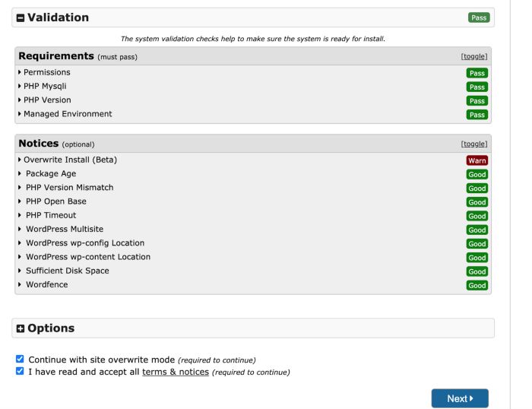The height and width of the screenshot is (409, 532).
Task: Click the Good badge for Package Age
Action: tap(477, 174)
